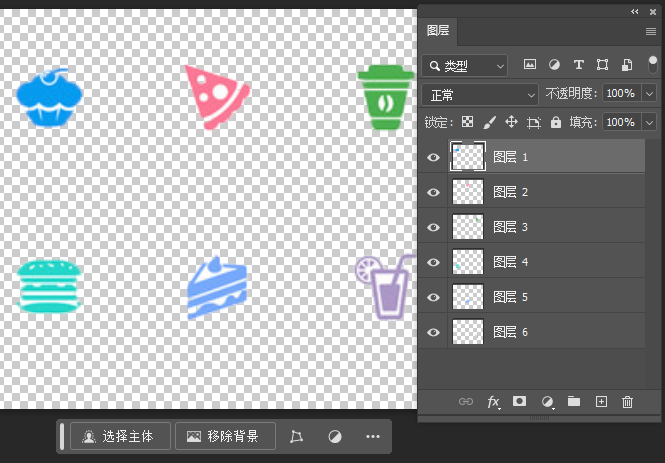This screenshot has width=665, height=463.
Task: Toggle the layer filtering switch
Action: [653, 64]
